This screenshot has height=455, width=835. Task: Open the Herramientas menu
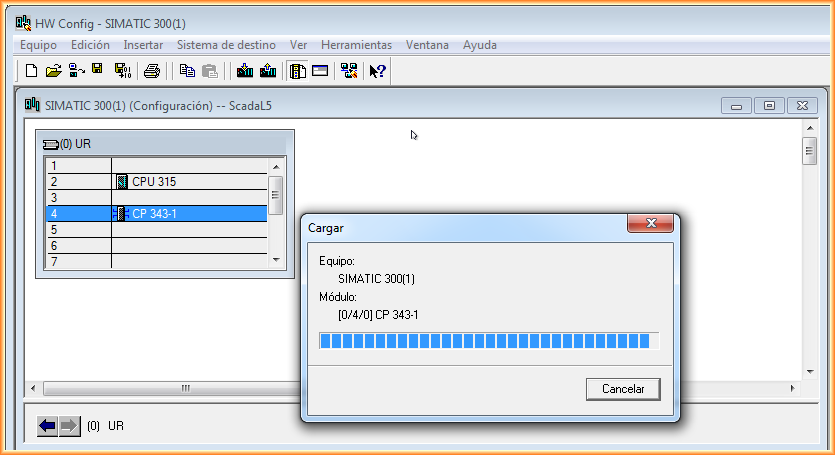(356, 45)
